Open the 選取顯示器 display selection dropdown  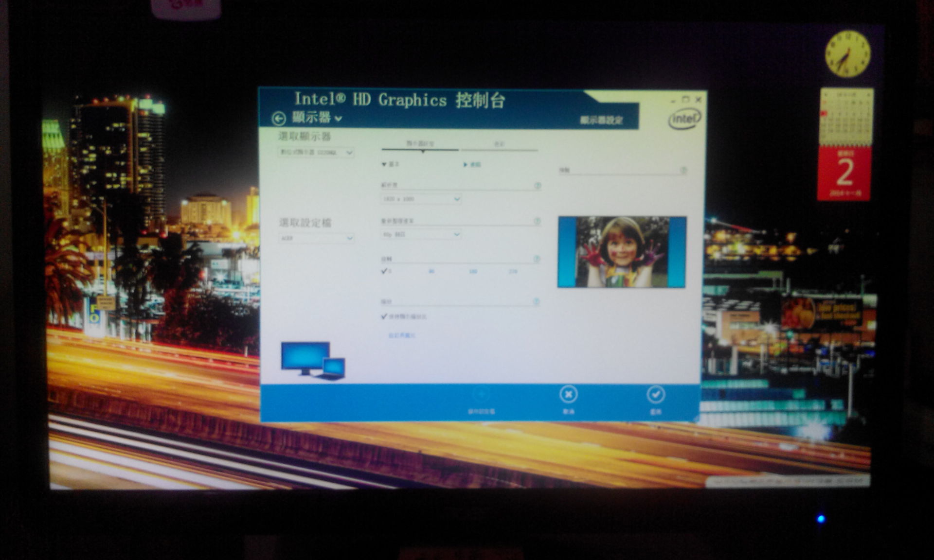click(316, 152)
